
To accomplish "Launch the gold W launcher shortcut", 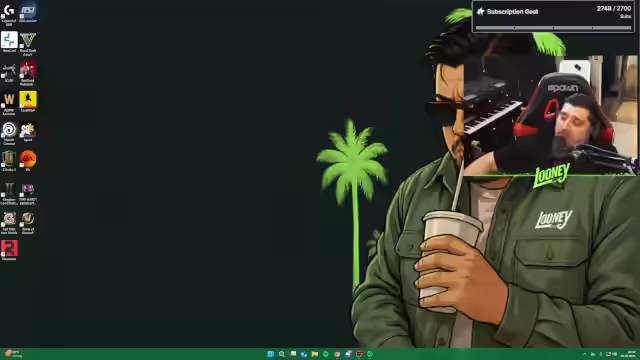I will [x=9, y=103].
